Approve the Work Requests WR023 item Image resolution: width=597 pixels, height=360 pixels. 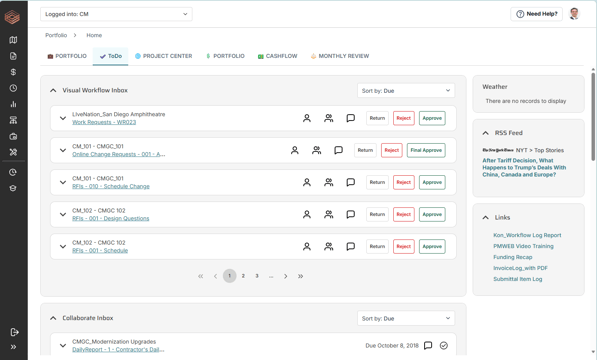432,118
